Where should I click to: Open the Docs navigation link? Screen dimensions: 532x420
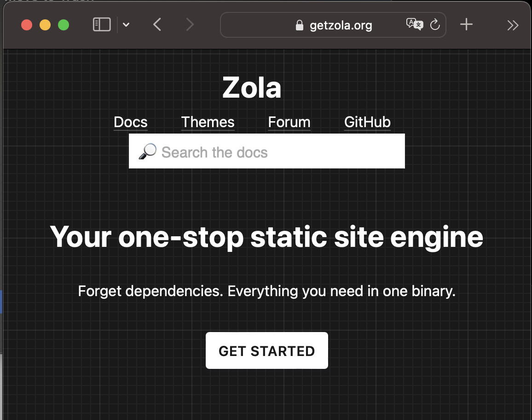(130, 122)
